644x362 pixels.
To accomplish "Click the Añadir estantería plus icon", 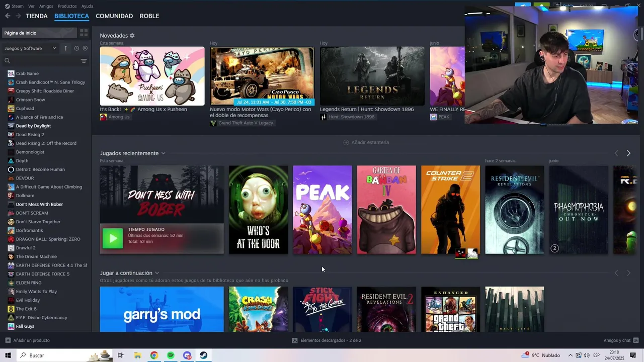I will point(346,142).
